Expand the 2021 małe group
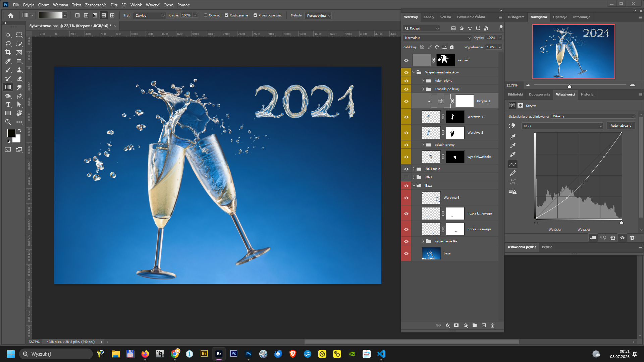This screenshot has width=644, height=362. [x=414, y=169]
